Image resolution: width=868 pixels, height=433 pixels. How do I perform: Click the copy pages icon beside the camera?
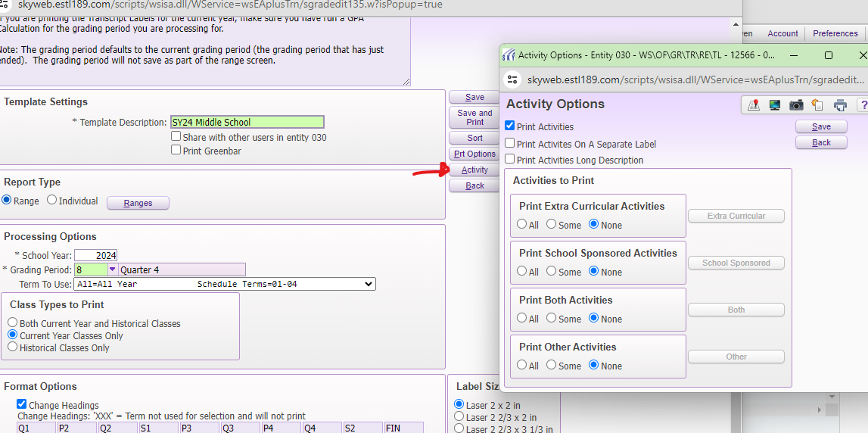pyautogui.click(x=817, y=105)
